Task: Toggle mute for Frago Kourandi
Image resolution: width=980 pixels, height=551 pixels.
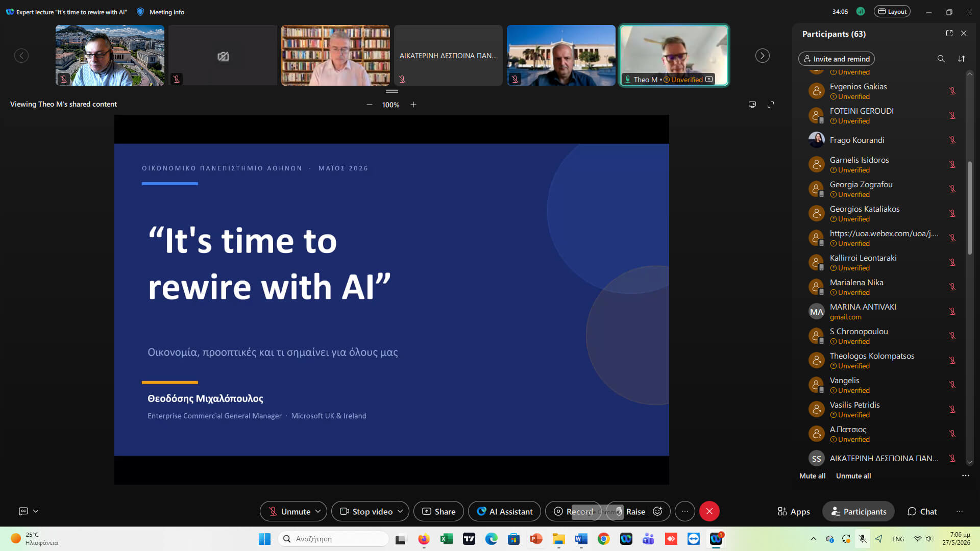Action: coord(952,140)
